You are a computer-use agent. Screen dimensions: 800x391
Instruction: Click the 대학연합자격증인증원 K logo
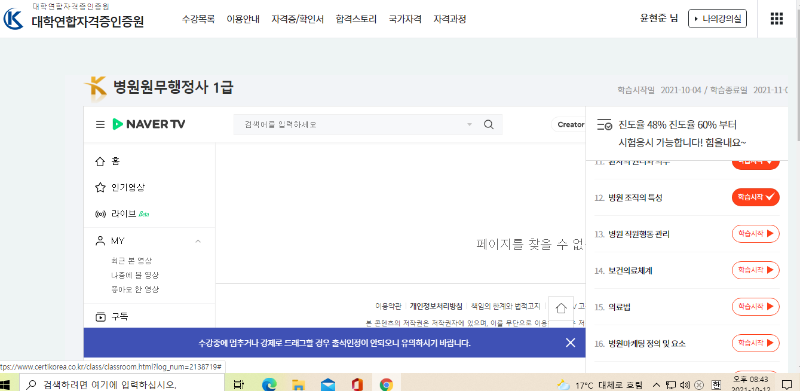pos(13,19)
